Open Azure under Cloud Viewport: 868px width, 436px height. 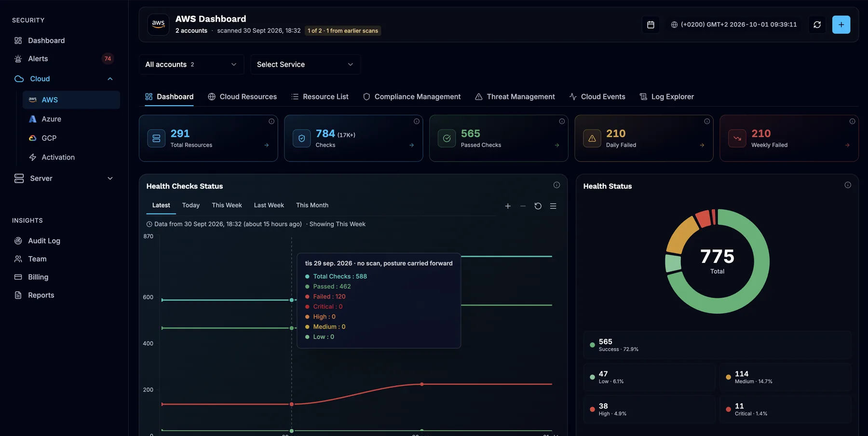71,119
